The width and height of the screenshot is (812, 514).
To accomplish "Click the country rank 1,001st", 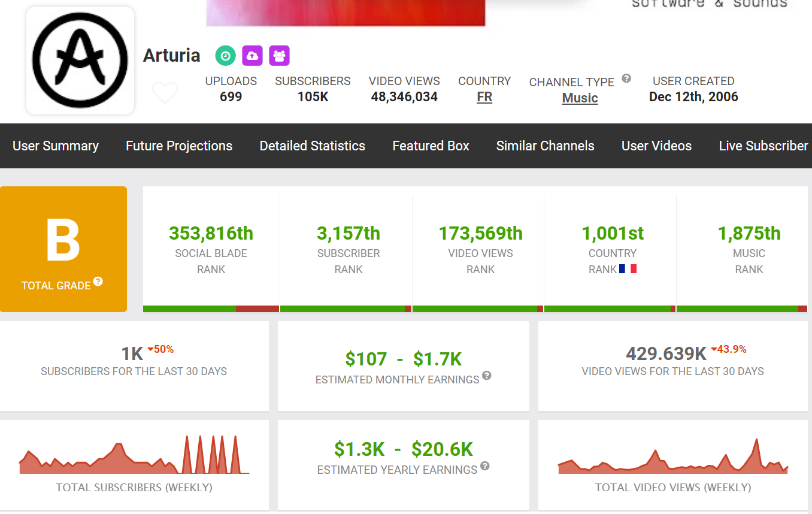I will click(x=613, y=233).
